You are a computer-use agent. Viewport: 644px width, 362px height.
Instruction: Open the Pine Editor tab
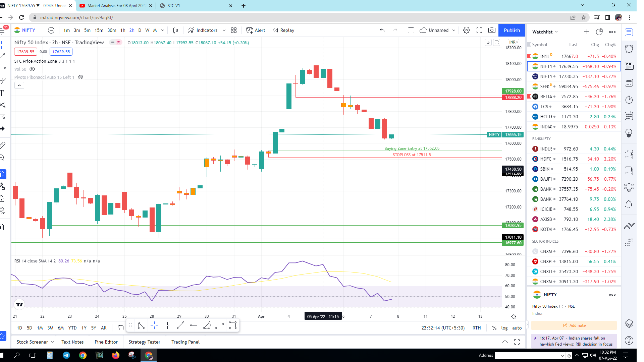[106, 342]
